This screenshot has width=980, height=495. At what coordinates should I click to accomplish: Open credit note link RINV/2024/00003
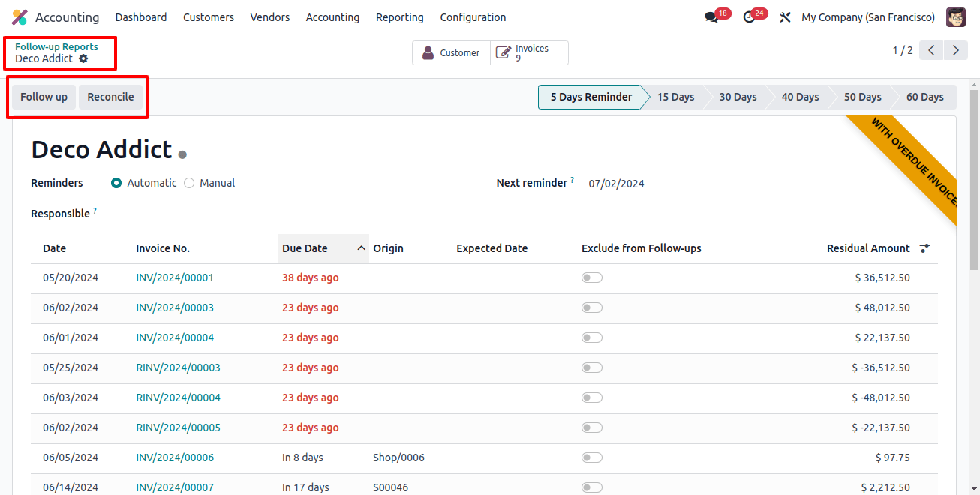pos(178,367)
